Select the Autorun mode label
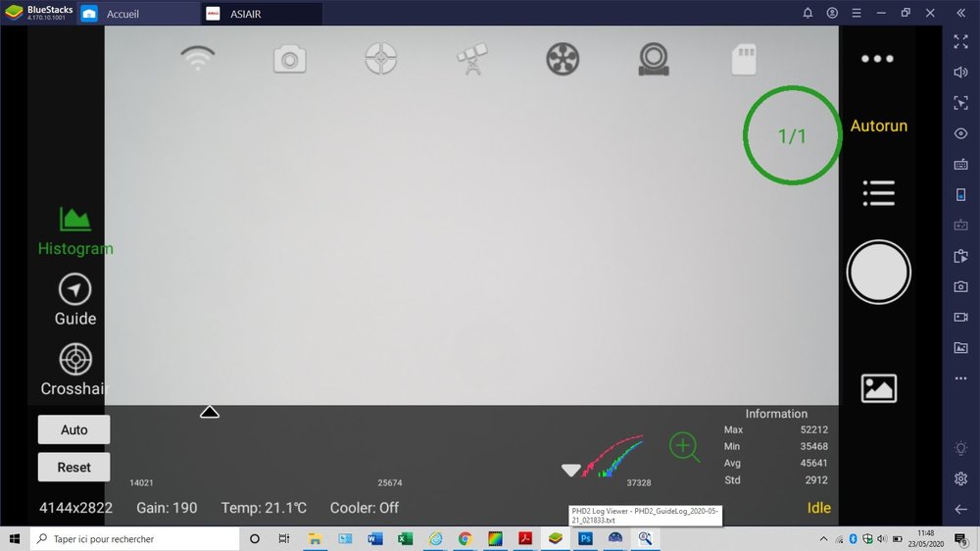Screen dimensions: 980x551 pyautogui.click(x=878, y=125)
